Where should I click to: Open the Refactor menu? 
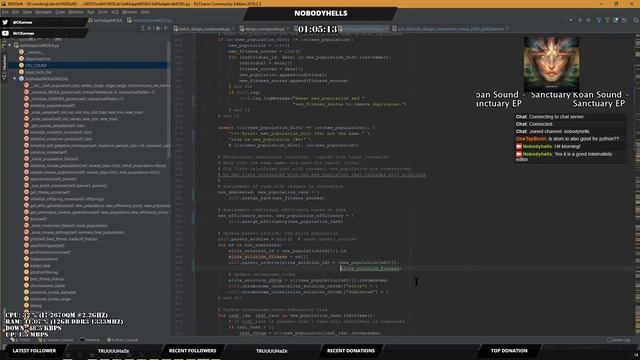point(76,12)
